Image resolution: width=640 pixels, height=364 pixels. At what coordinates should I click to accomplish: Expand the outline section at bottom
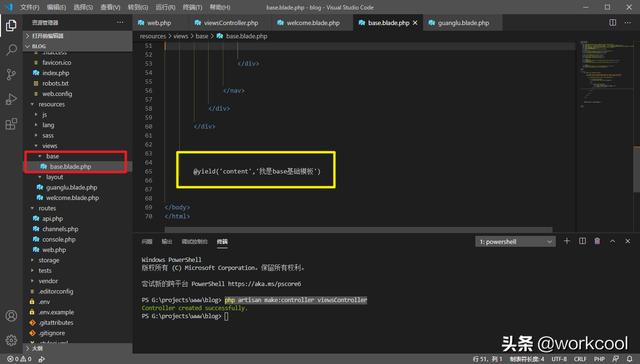point(78,348)
